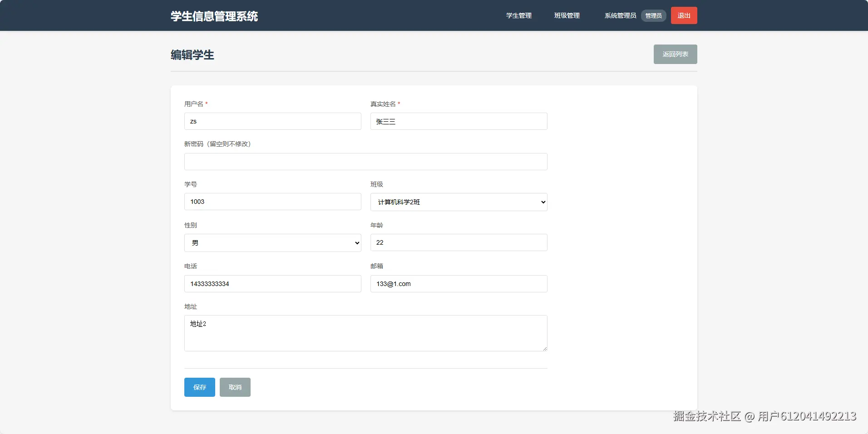Click the 真实姓名 field showing 张三三
This screenshot has width=868, height=434.
point(459,121)
